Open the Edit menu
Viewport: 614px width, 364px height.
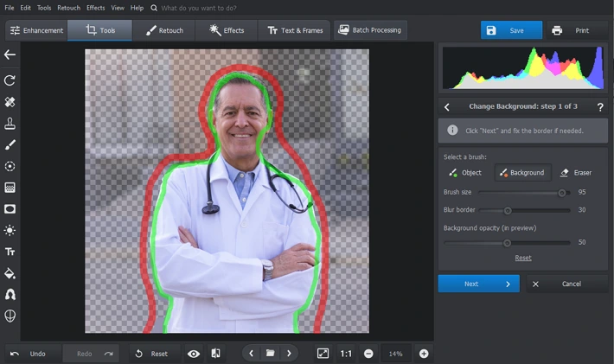pyautogui.click(x=25, y=8)
